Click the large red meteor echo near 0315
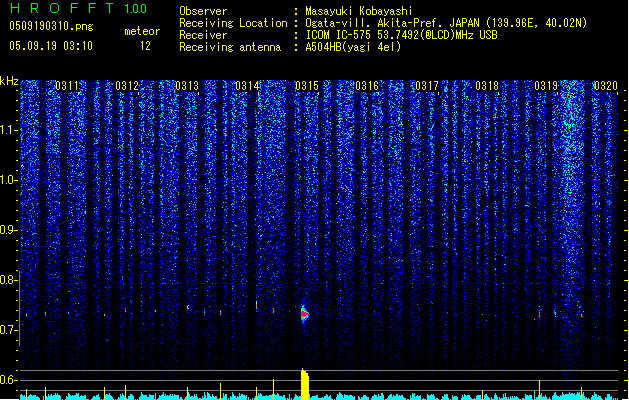This screenshot has height=400, width=629. pos(305,313)
